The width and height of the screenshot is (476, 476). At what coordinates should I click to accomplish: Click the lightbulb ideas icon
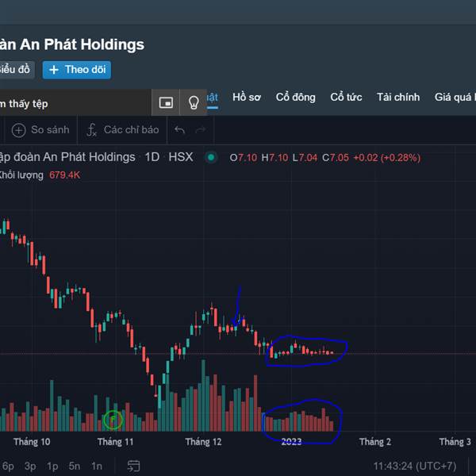(x=194, y=102)
